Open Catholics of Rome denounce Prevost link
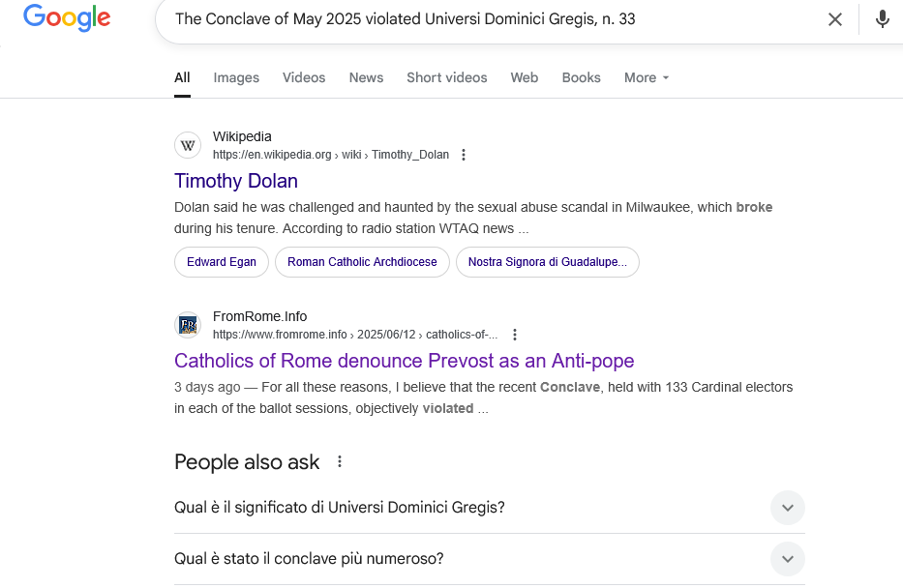 405,361
